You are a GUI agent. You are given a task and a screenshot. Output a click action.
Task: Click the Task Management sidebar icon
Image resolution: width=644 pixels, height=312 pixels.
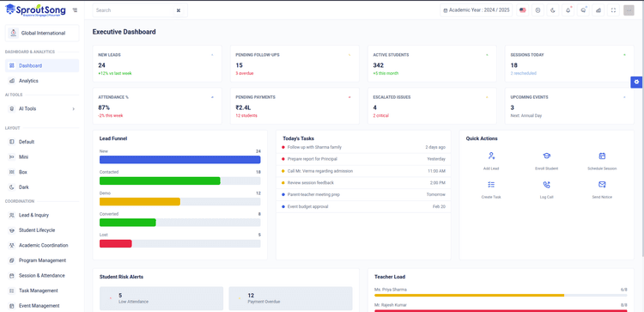pyautogui.click(x=11, y=291)
